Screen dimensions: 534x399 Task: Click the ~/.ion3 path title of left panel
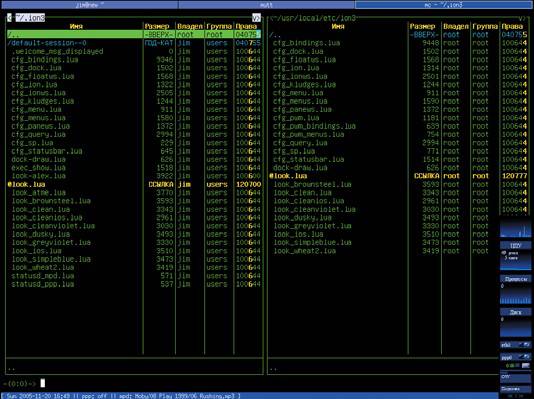coord(30,18)
